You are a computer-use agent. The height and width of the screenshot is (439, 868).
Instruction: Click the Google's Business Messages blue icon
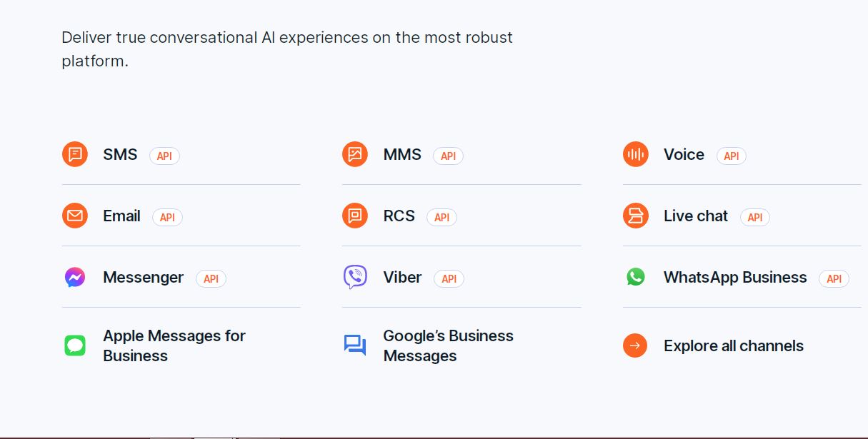coord(355,345)
